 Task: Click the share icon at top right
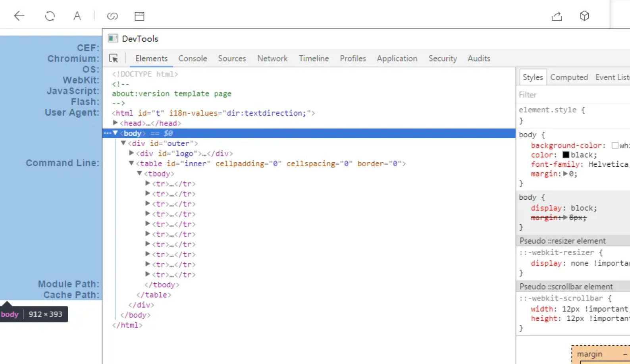[x=557, y=16]
